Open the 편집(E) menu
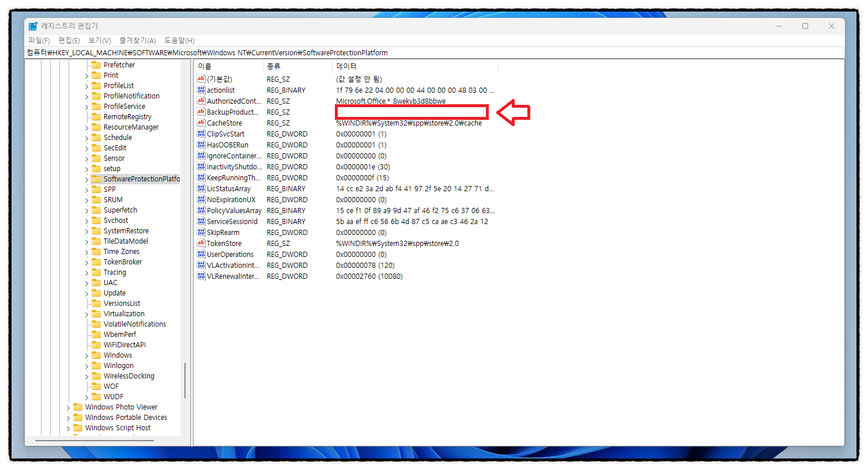The image size is (868, 470). 69,40
